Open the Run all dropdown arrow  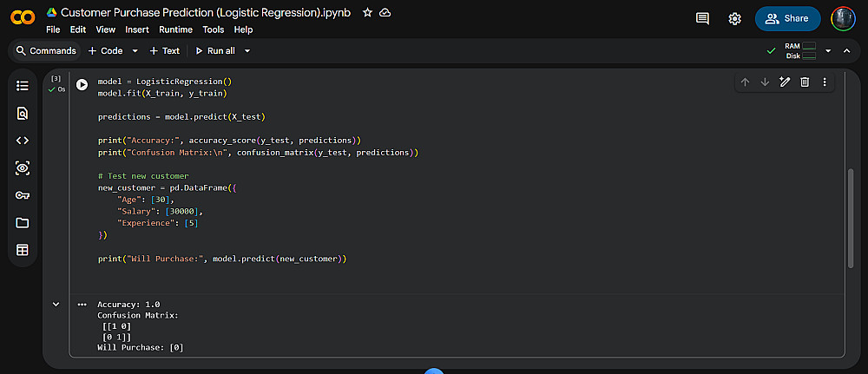[x=247, y=51]
